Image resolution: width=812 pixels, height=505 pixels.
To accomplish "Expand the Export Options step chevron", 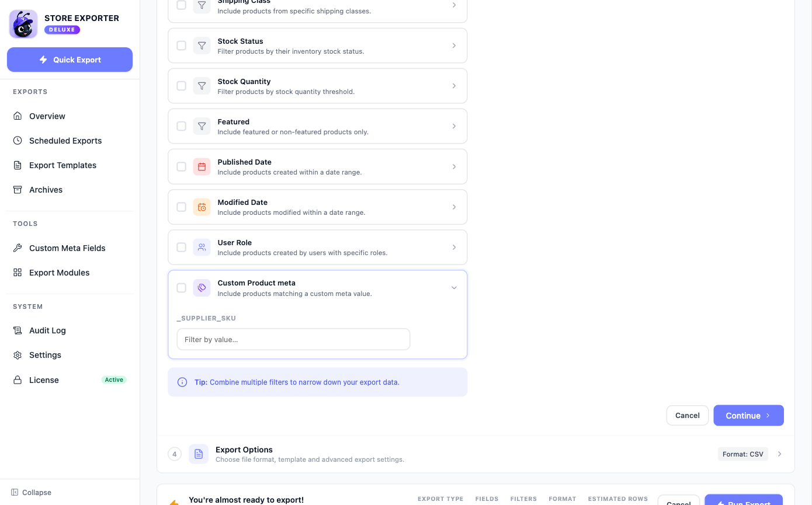I will click(779, 454).
